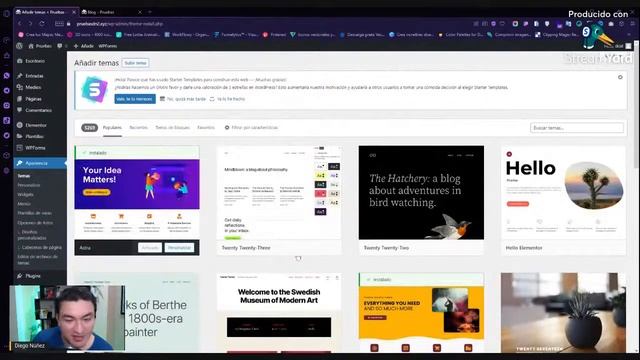Open 'Clipping Magic' bookmark
The image size is (640, 360).
(557, 35)
